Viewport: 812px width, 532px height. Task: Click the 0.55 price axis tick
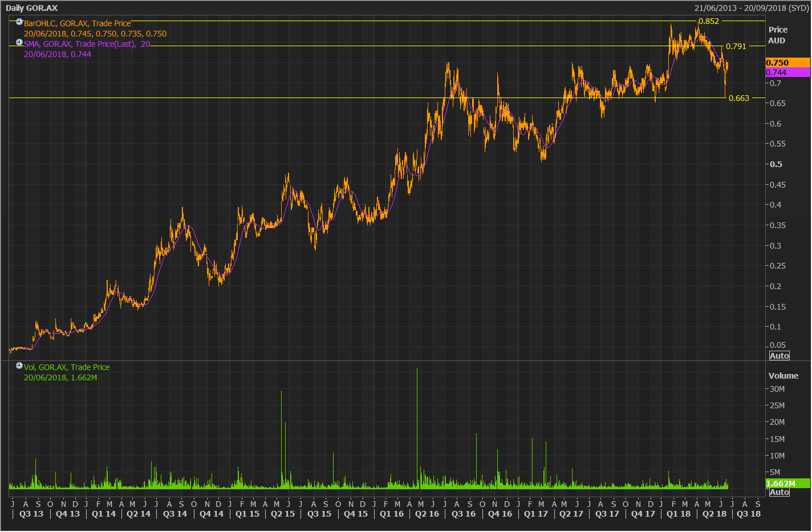coord(778,144)
